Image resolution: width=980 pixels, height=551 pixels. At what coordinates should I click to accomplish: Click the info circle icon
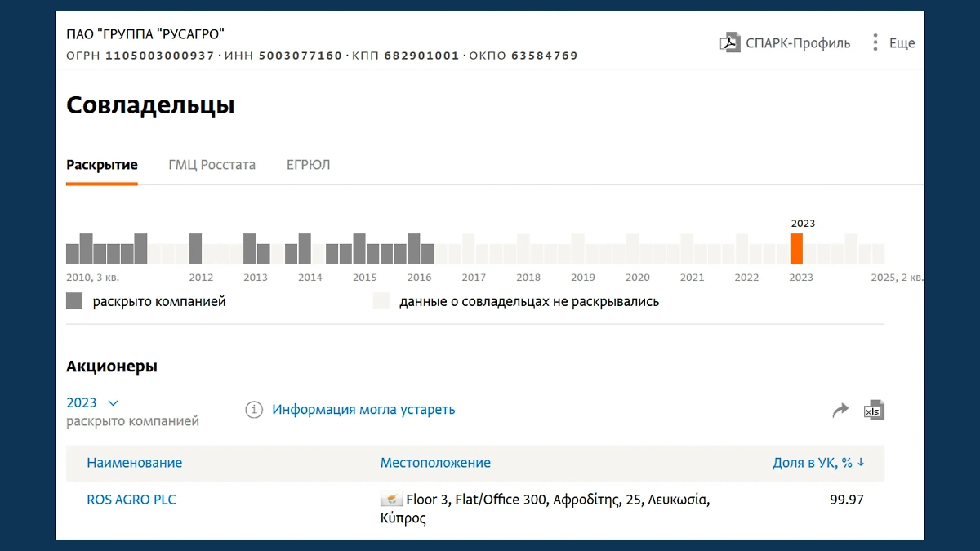pos(254,410)
